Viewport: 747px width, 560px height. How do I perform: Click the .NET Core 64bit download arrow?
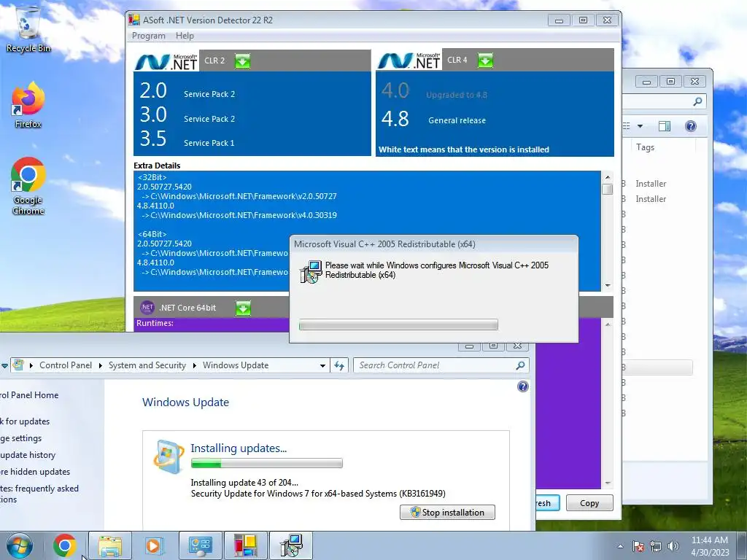pyautogui.click(x=243, y=308)
